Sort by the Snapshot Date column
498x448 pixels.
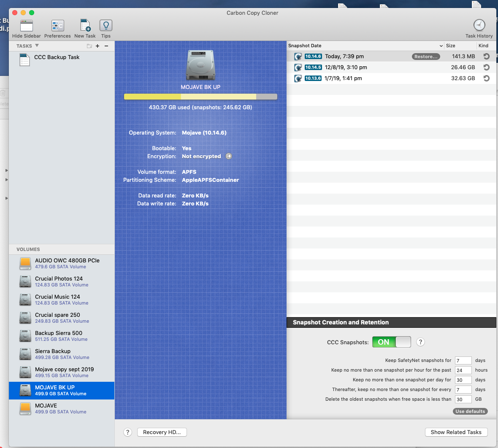point(365,46)
